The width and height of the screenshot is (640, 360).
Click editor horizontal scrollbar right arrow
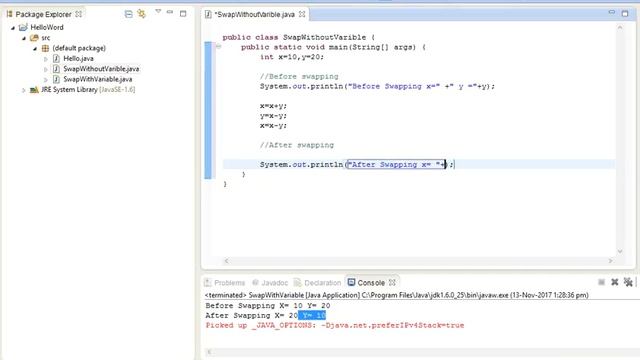click(611, 261)
